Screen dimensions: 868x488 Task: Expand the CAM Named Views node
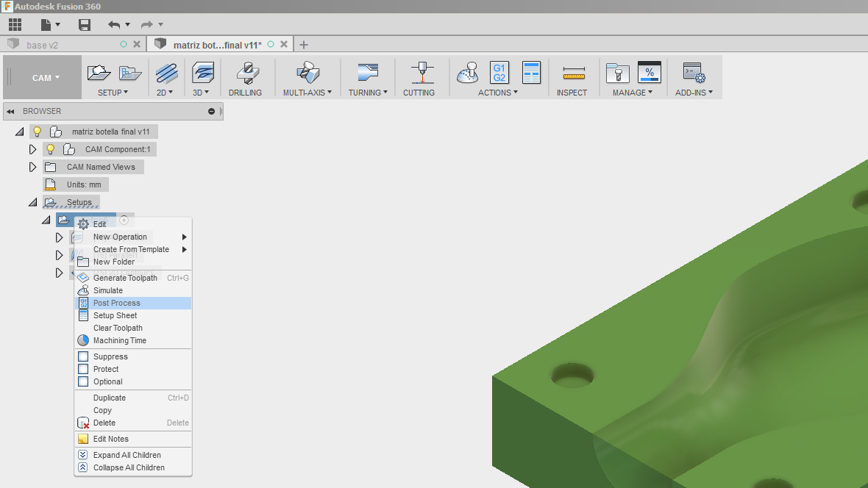click(x=32, y=167)
